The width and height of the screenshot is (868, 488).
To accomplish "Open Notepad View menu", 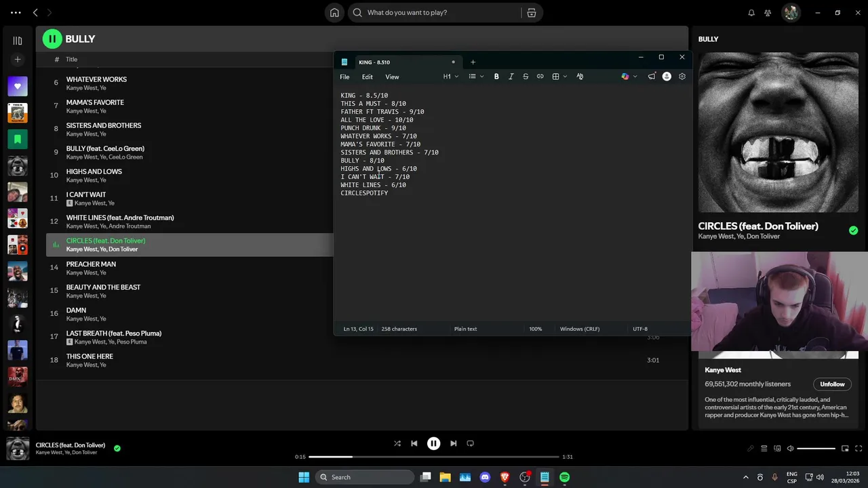I will (x=392, y=77).
